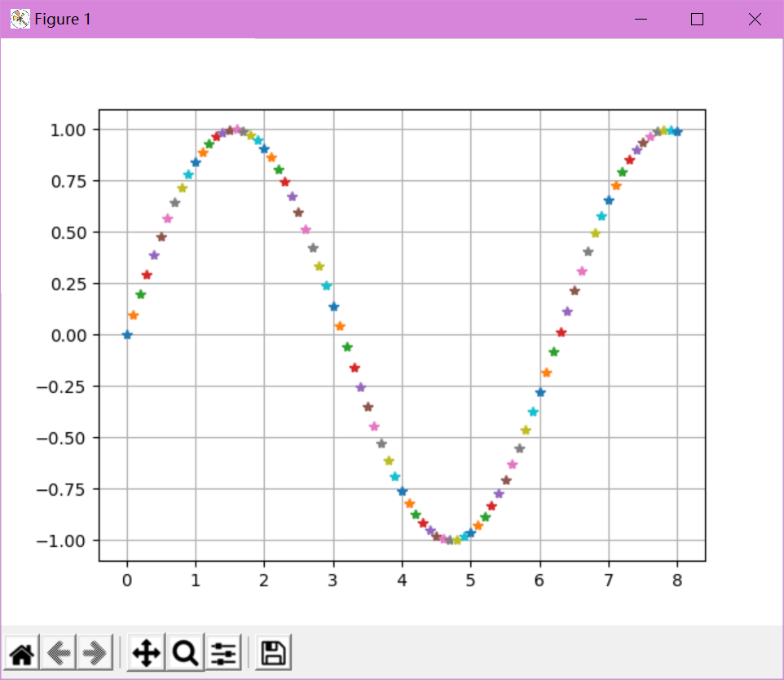Click the blue star marker at x=3
The height and width of the screenshot is (680, 784).
point(333,307)
